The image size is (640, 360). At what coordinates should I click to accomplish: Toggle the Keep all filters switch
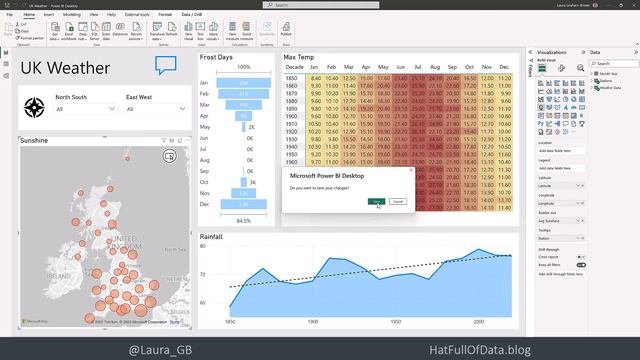pyautogui.click(x=581, y=265)
